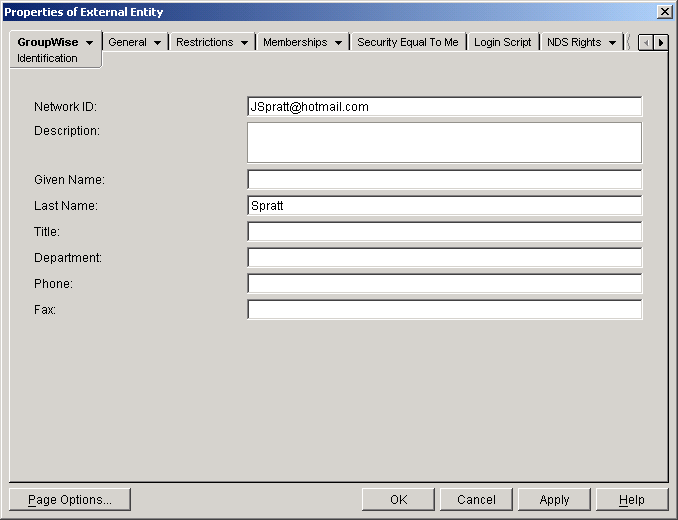
Task: Open the Login Script tab
Action: click(x=502, y=42)
